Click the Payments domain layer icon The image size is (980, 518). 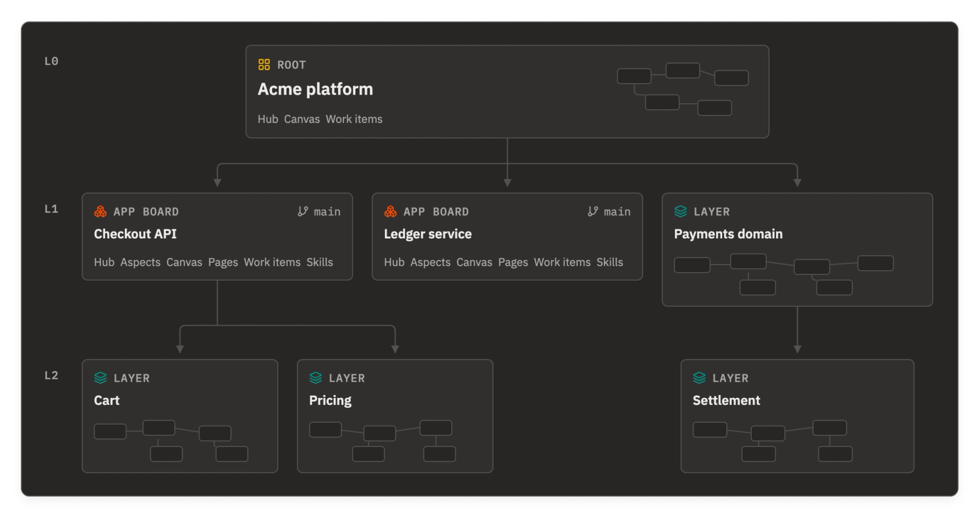680,211
